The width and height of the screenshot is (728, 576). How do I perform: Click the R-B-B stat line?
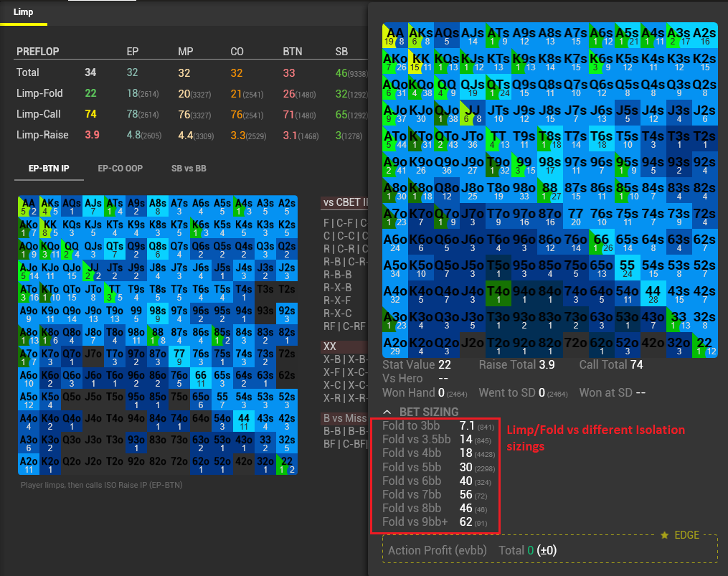click(337, 274)
